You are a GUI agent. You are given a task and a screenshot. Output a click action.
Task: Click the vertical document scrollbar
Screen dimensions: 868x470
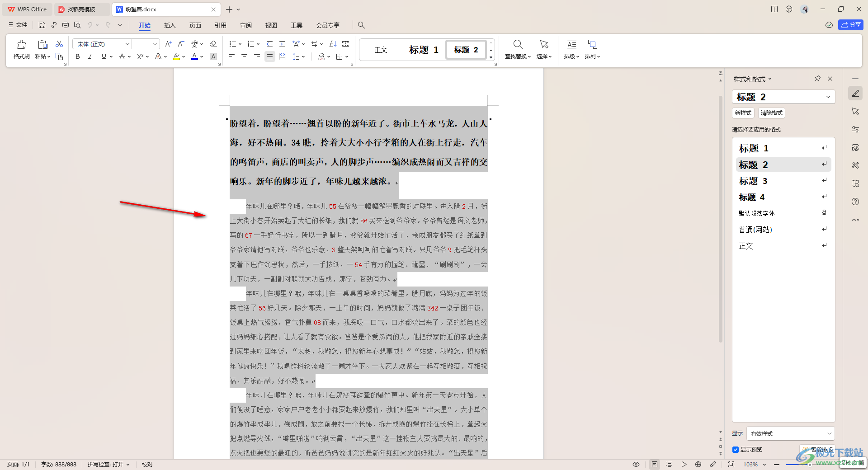(x=721, y=219)
